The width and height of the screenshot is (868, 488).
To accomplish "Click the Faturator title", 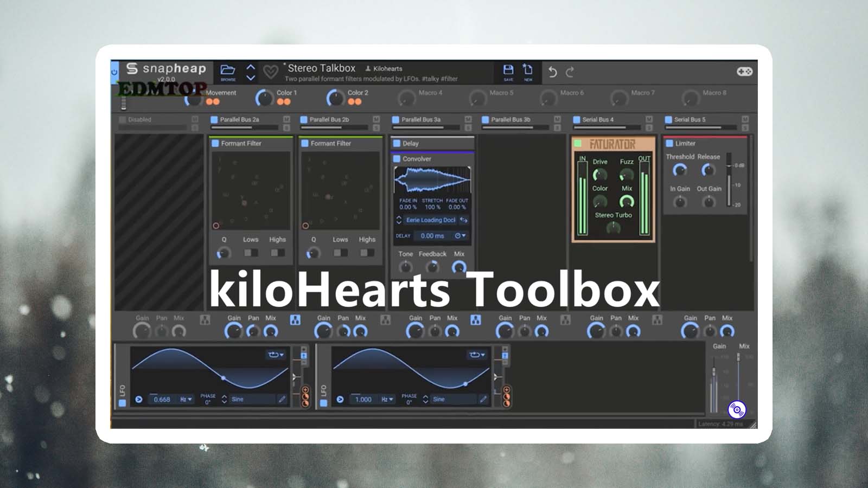I will (612, 144).
